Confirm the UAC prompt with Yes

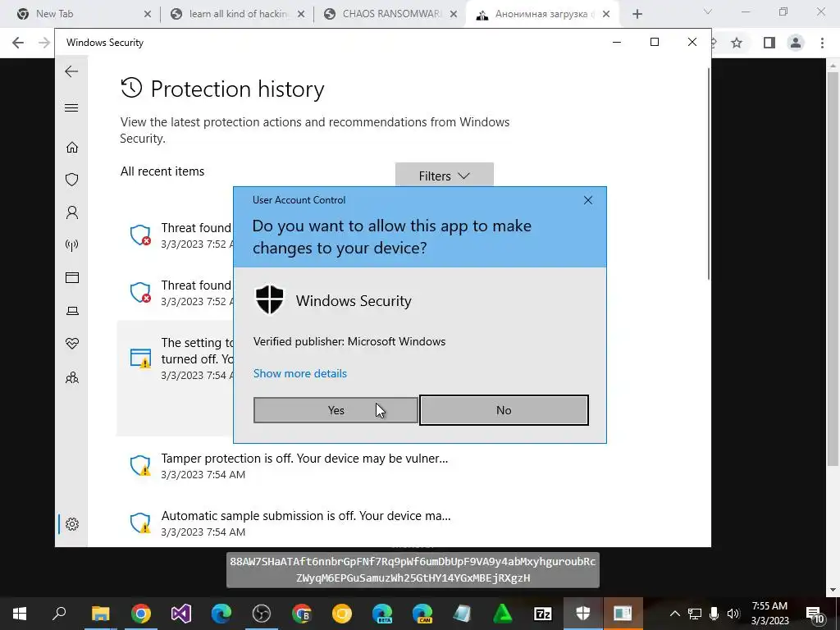point(336,410)
